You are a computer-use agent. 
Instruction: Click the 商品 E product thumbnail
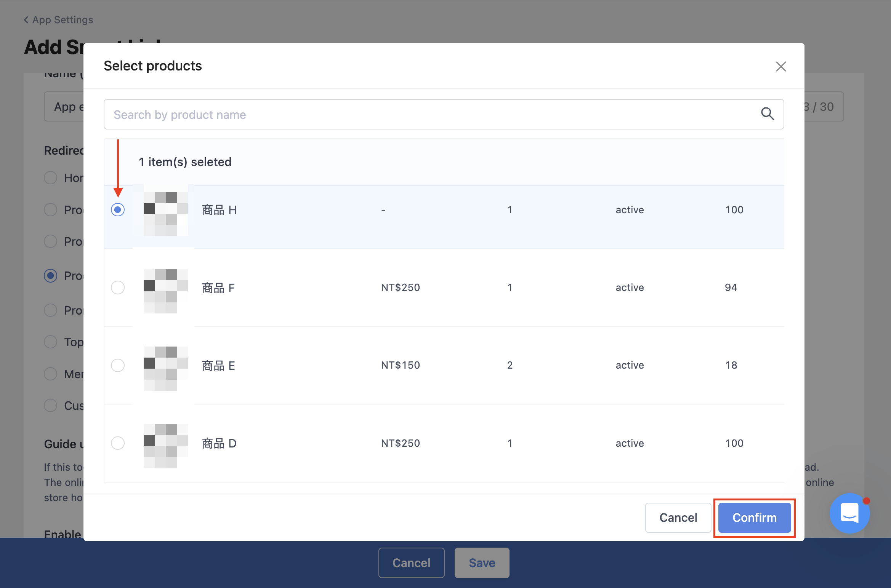(165, 369)
